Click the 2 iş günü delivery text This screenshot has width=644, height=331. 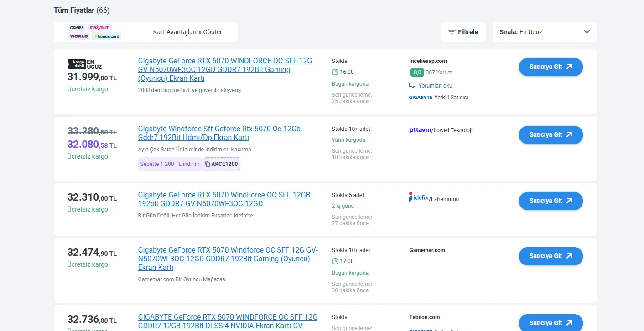point(343,206)
